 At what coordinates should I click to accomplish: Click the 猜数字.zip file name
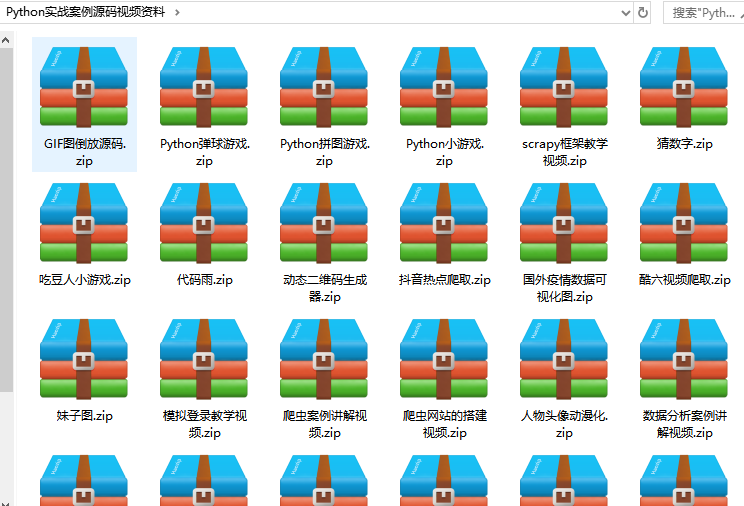tap(685, 144)
